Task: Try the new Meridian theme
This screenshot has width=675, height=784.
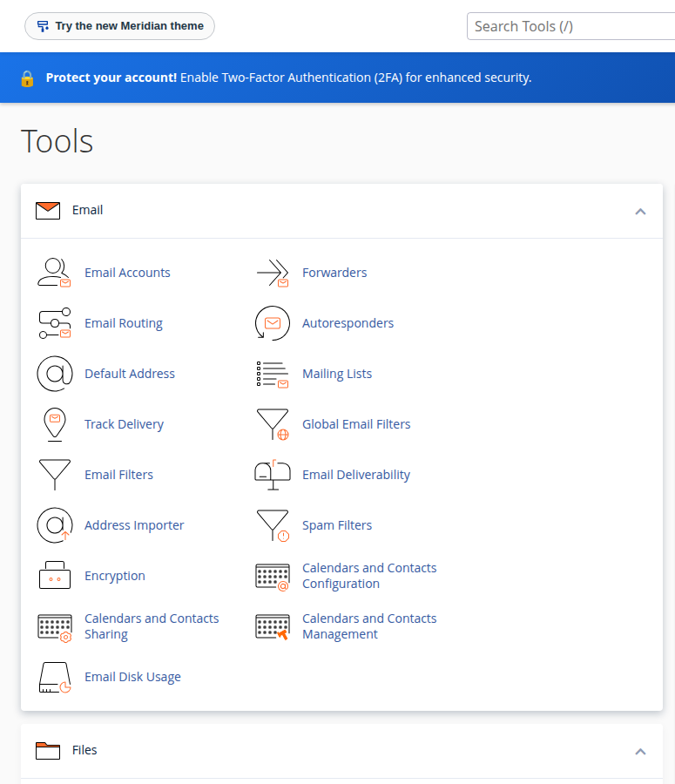Action: point(119,26)
